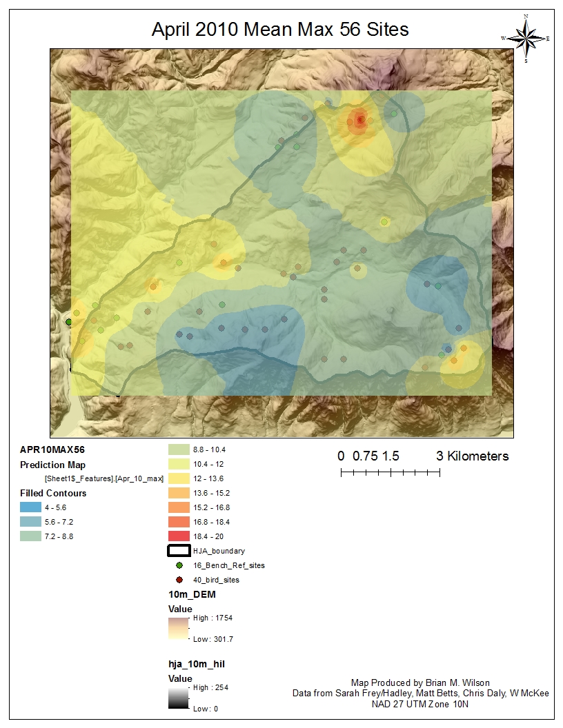Select the 13.6 - 15.2 legend swatch
The image size is (563, 728).
[179, 493]
